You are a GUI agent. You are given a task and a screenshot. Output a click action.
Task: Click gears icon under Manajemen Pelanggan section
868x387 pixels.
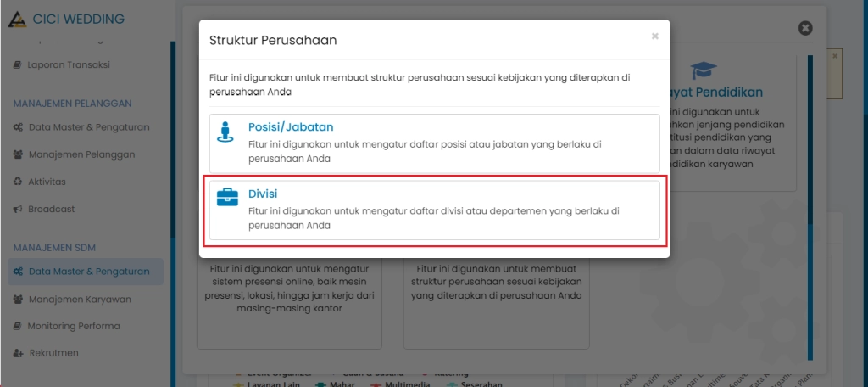18,127
